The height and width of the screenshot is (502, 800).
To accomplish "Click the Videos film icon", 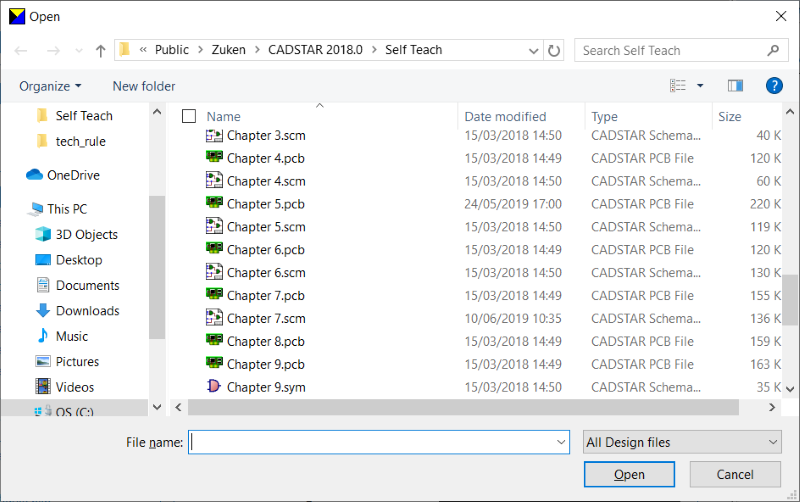I will coord(43,386).
